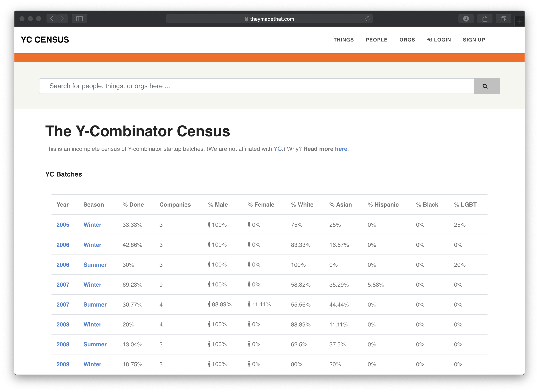Click 'The Y-Combinator Census' title
The image size is (539, 392).
coord(138,131)
